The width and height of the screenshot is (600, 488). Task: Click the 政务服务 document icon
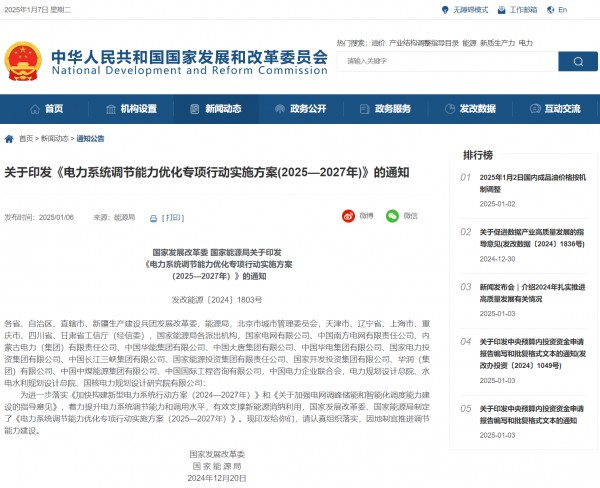click(x=364, y=109)
